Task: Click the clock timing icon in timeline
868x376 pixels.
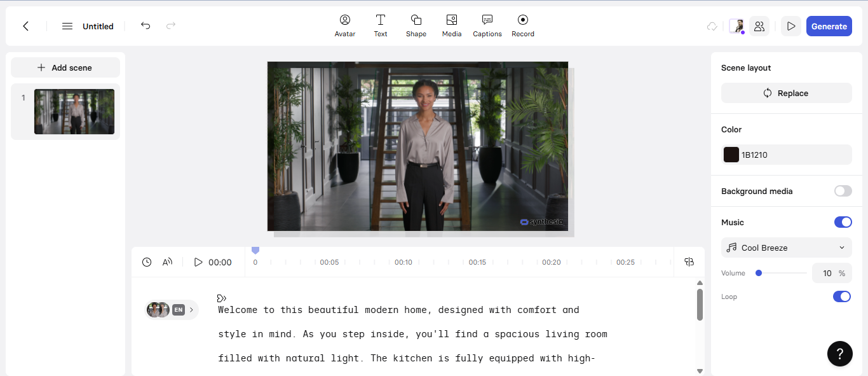Action: [147, 262]
